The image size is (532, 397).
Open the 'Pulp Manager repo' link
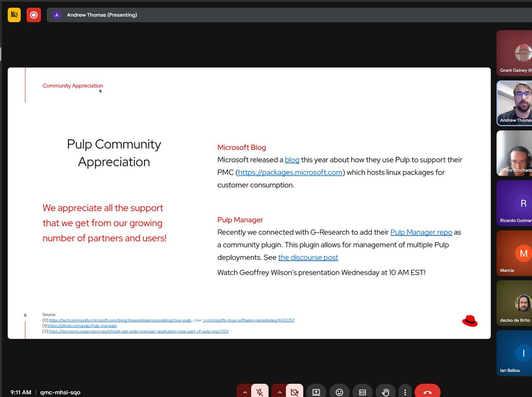(x=421, y=232)
